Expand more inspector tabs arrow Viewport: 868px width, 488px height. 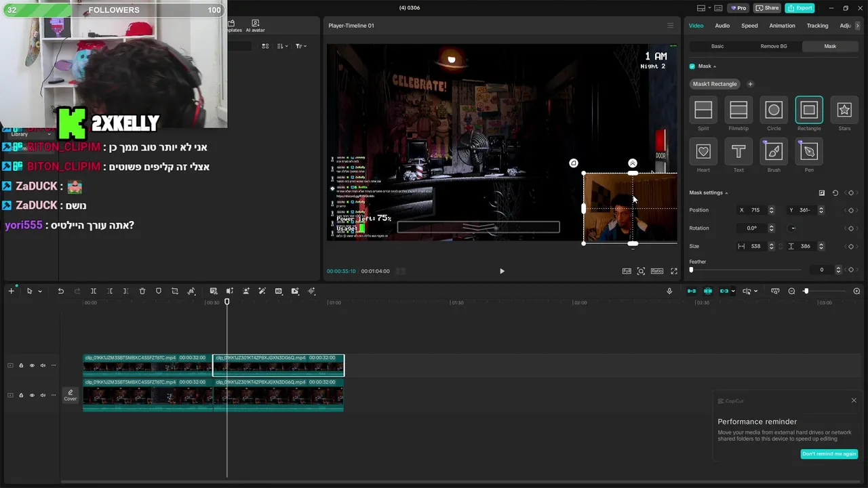(x=858, y=26)
